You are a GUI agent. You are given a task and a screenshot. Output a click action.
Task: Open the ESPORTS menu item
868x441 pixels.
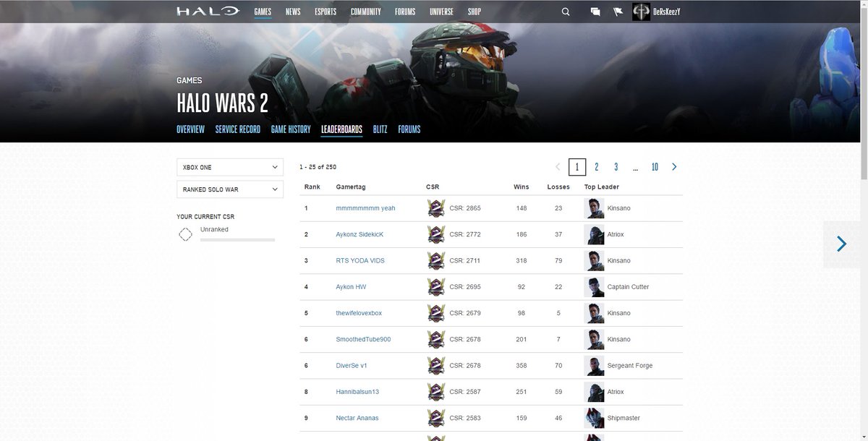(x=325, y=12)
